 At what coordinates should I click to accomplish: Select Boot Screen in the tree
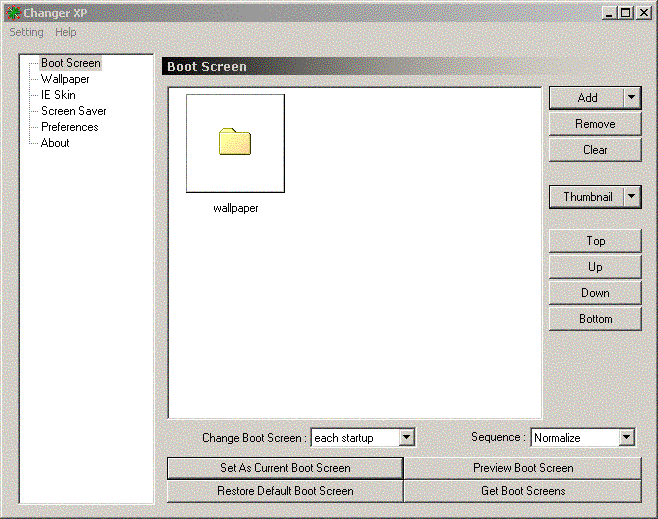click(x=70, y=63)
